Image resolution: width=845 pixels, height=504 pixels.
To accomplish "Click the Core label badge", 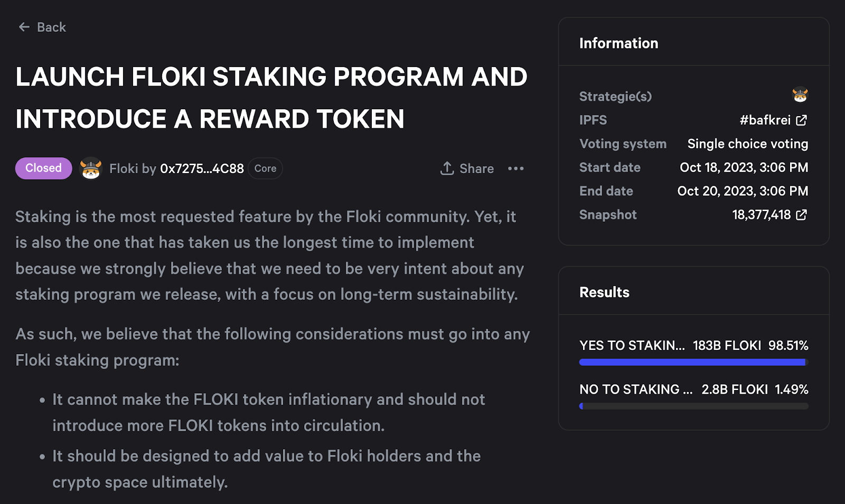I will tap(265, 168).
